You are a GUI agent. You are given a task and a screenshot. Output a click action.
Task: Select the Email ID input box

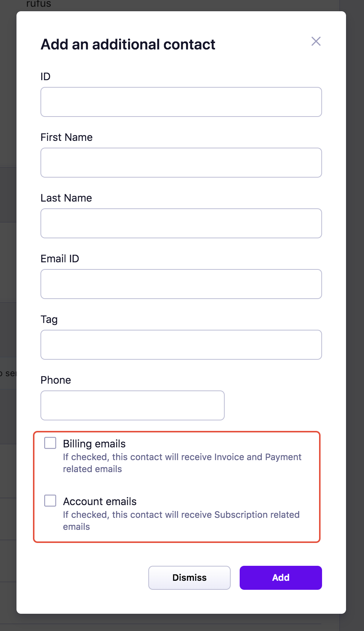coord(181,284)
